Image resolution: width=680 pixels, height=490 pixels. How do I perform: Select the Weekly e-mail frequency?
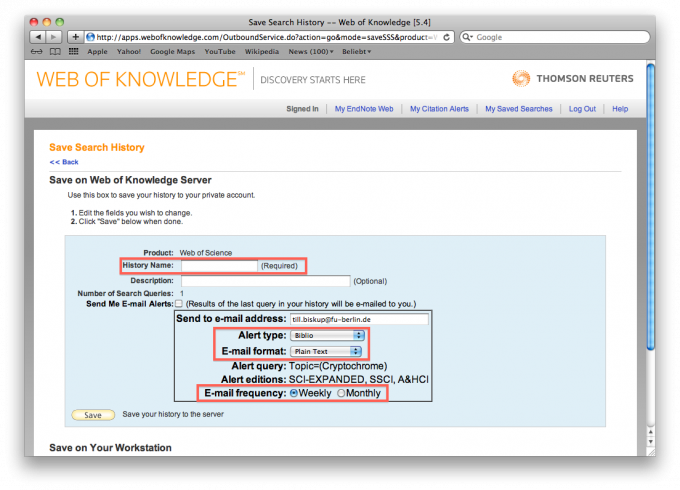pyautogui.click(x=294, y=393)
